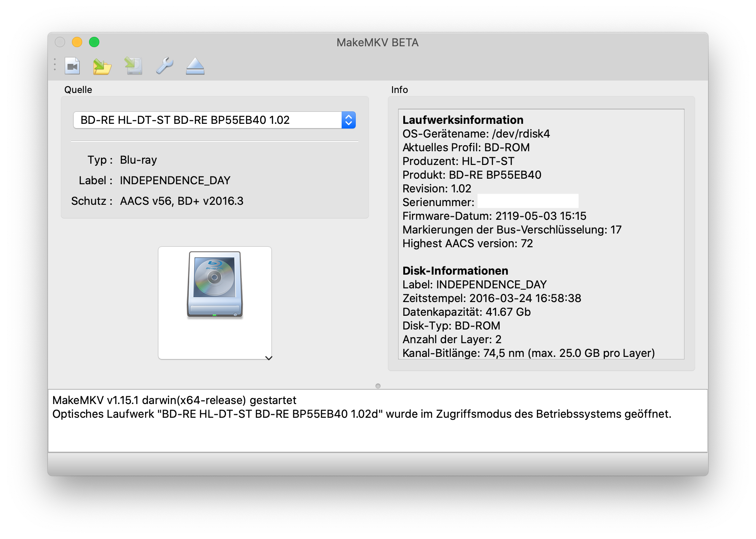Eject the disc with the eject icon
Viewport: 756px width, 539px height.
click(195, 66)
